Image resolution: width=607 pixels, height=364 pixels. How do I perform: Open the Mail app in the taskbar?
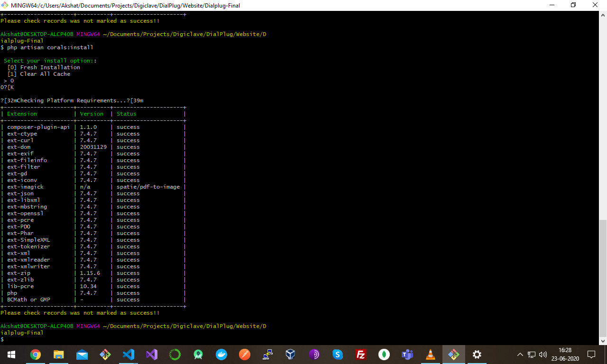pyautogui.click(x=82, y=354)
